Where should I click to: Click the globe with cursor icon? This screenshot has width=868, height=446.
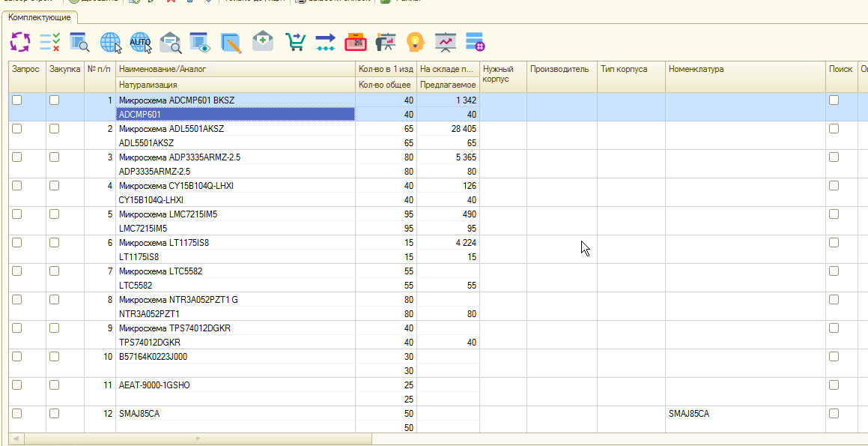pyautogui.click(x=110, y=42)
